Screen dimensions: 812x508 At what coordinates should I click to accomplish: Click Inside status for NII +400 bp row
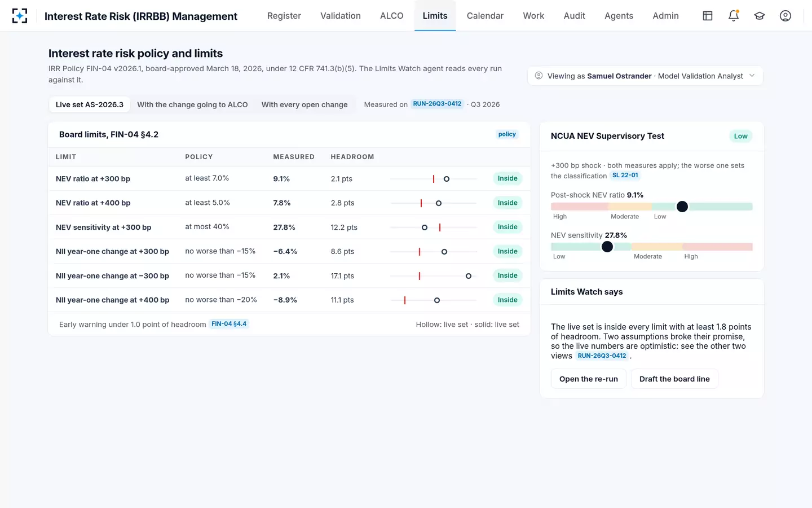507,300
